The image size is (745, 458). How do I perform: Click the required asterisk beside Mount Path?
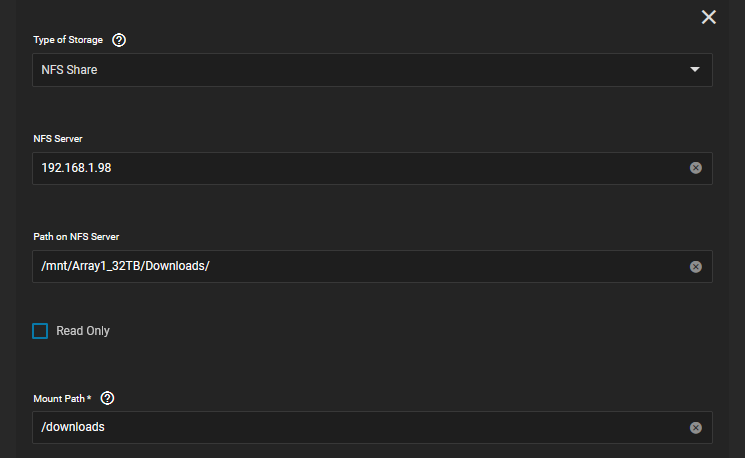pyautogui.click(x=89, y=397)
